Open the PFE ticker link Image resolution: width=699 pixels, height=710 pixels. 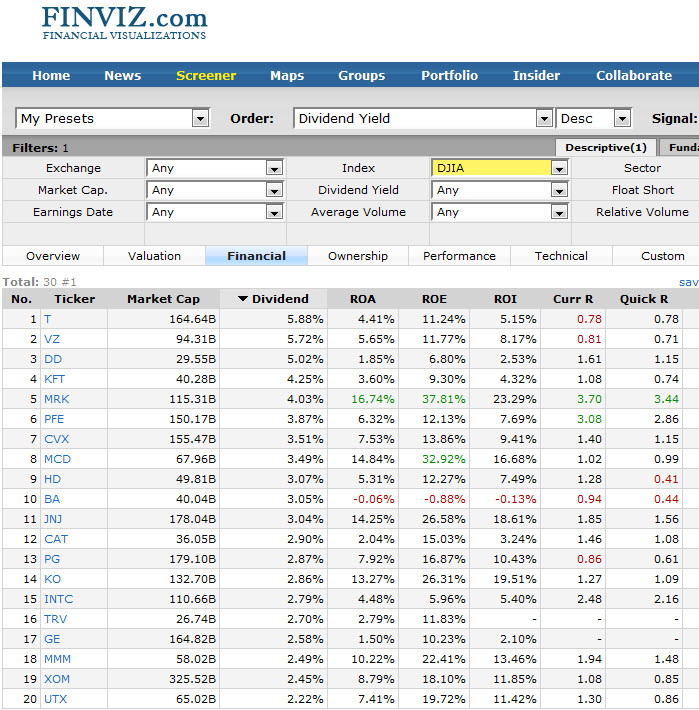pos(54,419)
